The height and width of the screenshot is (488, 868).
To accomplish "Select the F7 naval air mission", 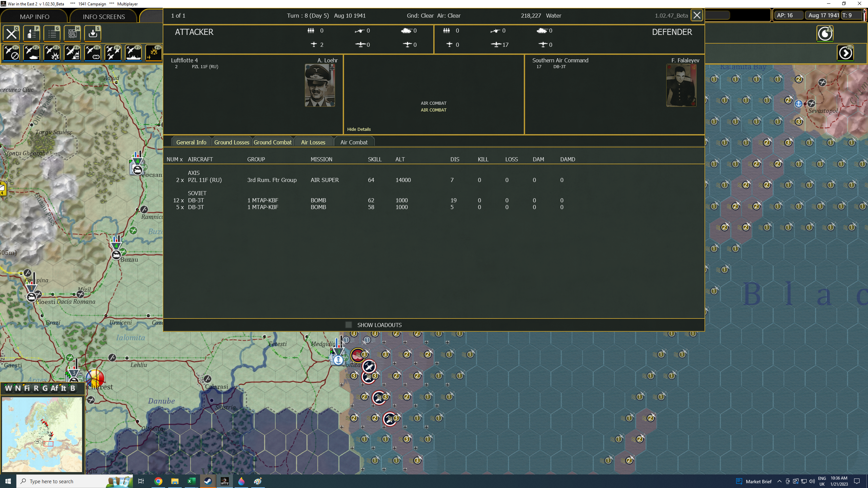I will point(133,53).
